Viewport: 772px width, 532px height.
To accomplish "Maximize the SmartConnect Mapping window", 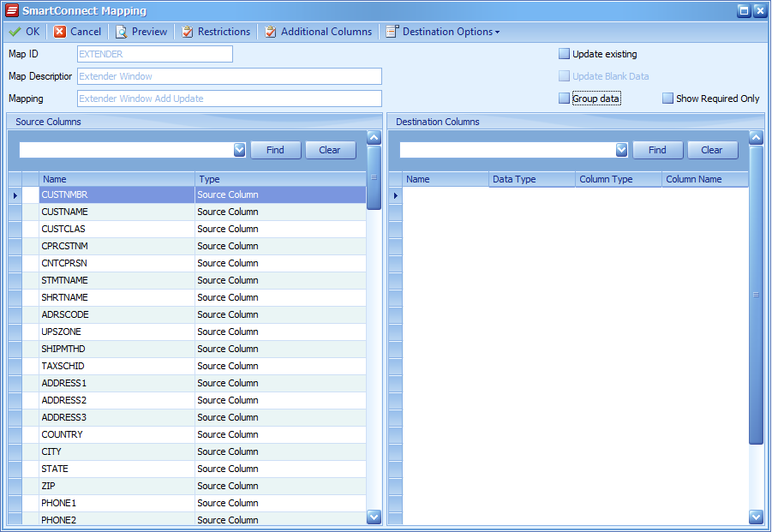I will 744,11.
